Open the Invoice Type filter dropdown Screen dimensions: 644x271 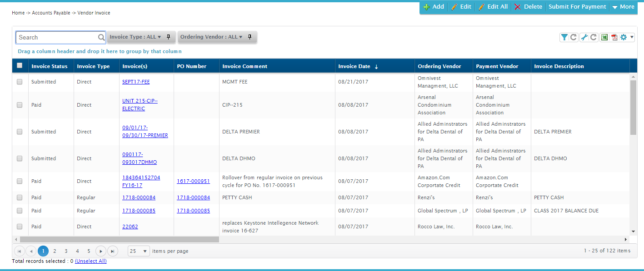[x=135, y=37]
